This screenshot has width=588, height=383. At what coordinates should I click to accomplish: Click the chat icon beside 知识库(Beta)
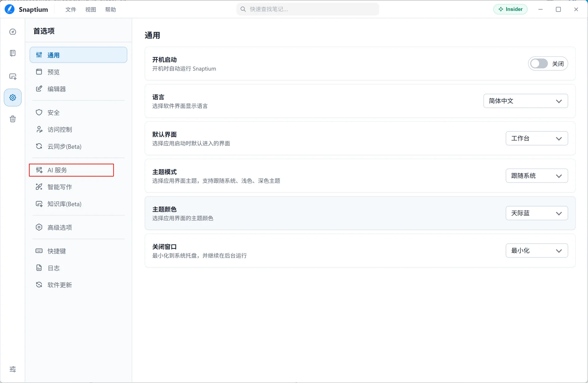tap(39, 204)
